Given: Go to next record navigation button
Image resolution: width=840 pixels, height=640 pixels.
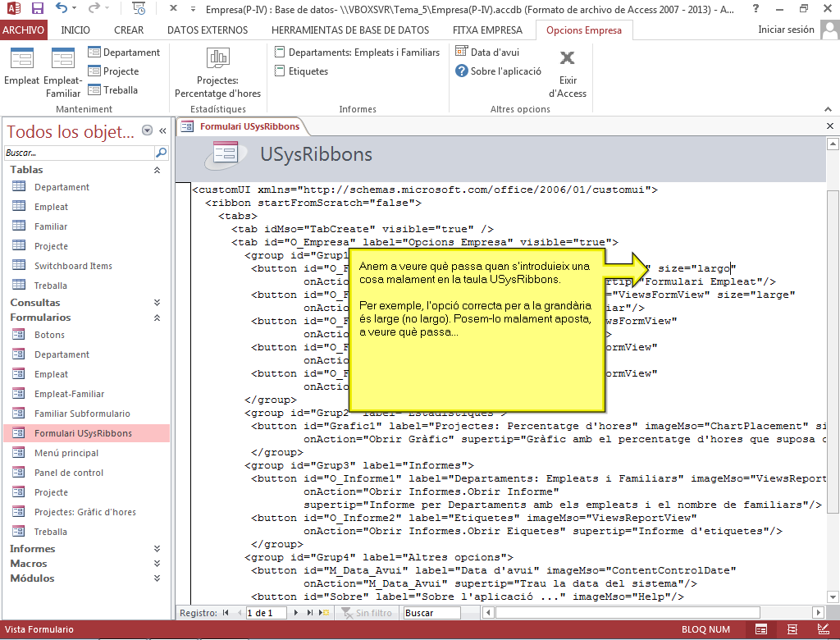Looking at the screenshot, I should coord(295,613).
